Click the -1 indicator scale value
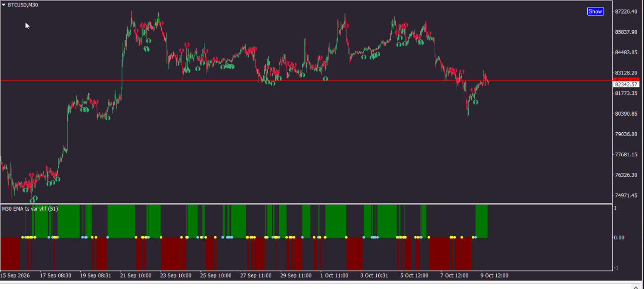The image size is (644, 289). [617, 267]
